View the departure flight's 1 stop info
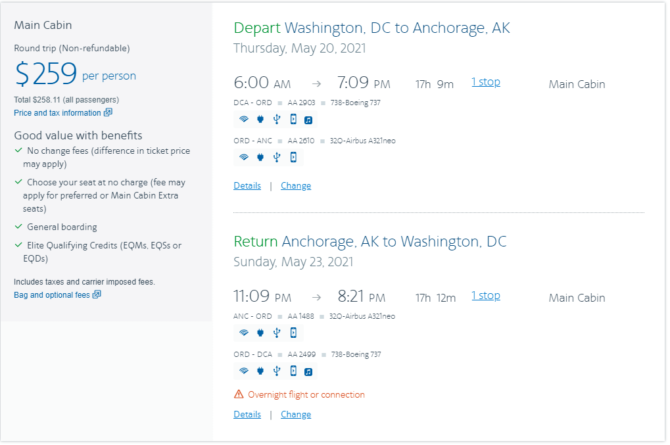Viewport: 670px width, 445px height. (486, 82)
